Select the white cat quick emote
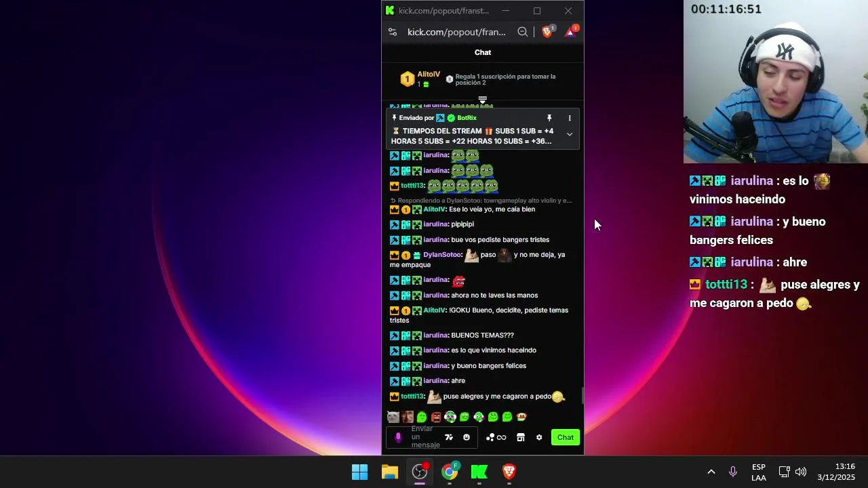868x488 pixels. click(x=393, y=417)
